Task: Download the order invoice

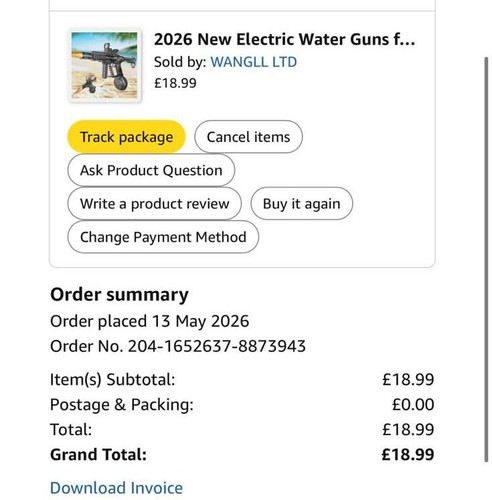Action: pos(116,488)
